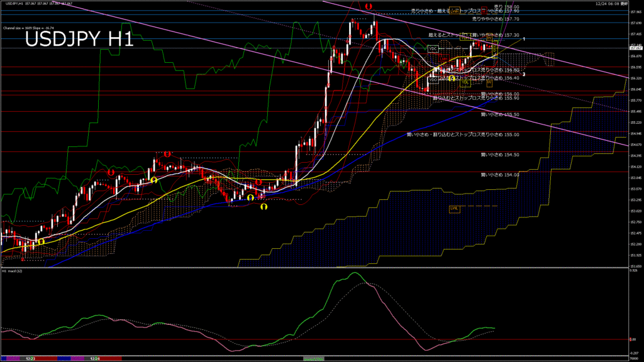Click the H1 macd (12) indicator label

pos(13,271)
